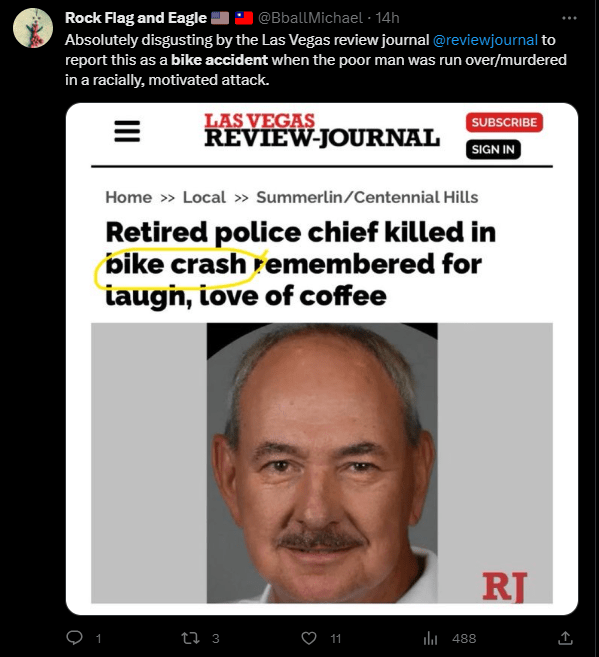Open the three-dot more options menu
Image resolution: width=599 pixels, height=657 pixels.
pyautogui.click(x=569, y=18)
